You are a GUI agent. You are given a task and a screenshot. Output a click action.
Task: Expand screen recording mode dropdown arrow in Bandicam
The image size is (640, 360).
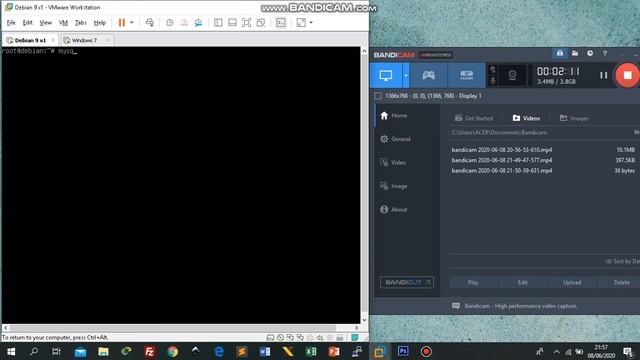tap(406, 75)
